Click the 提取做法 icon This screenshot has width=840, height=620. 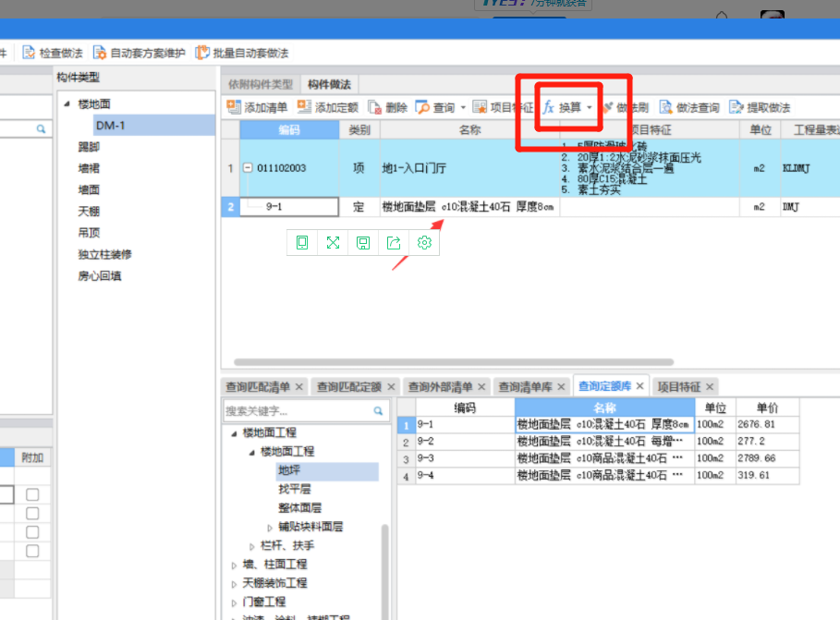737,107
